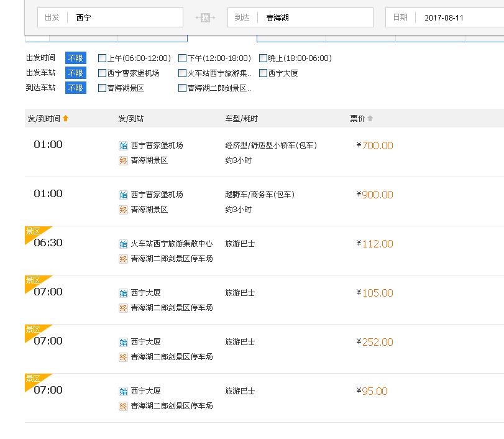Image resolution: width=504 pixels, height=439 pixels.
Task: Click 终 icon in the ¥252.00 row
Action: click(x=123, y=357)
